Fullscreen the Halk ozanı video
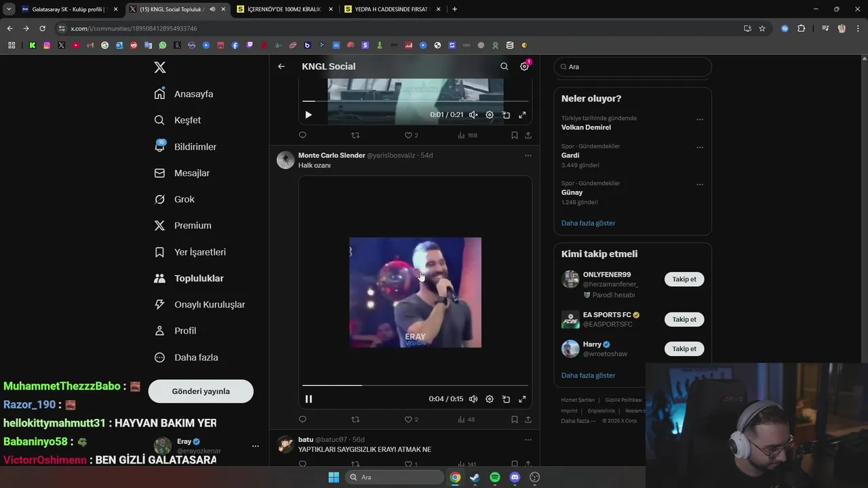868x488 pixels. tap(522, 399)
